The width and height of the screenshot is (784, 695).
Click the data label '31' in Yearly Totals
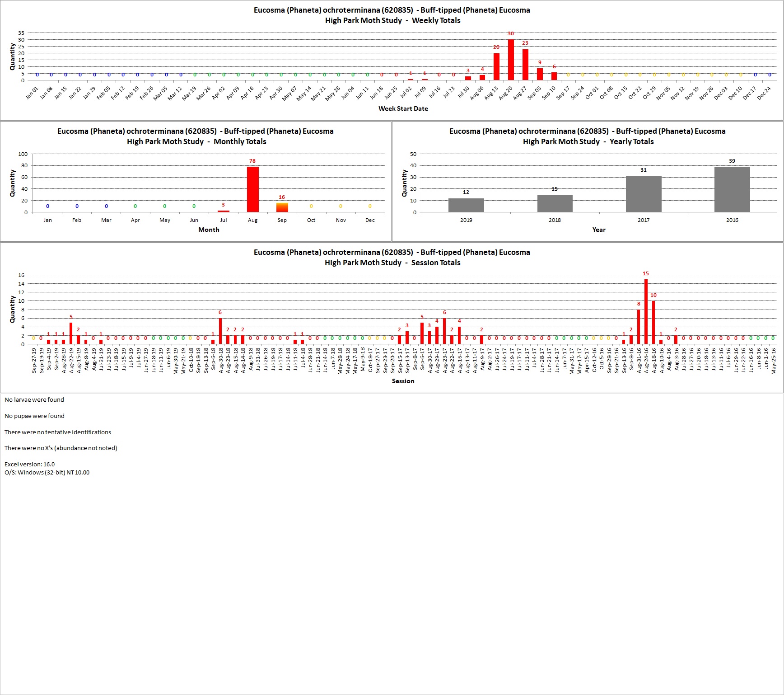(644, 170)
